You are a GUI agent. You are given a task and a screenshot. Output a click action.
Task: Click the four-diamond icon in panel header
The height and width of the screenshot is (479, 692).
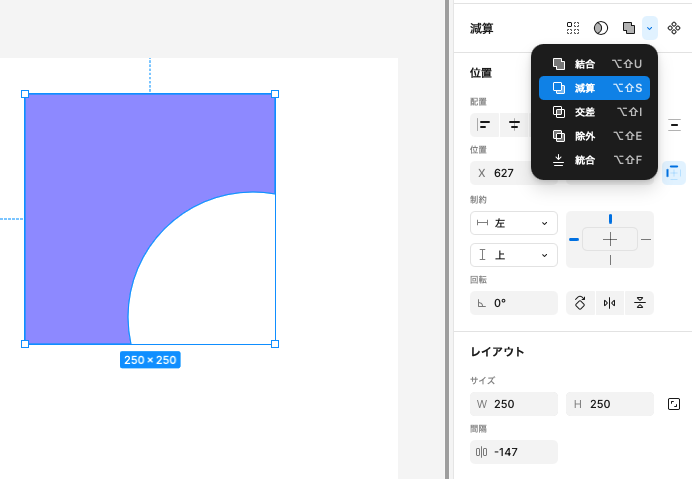click(674, 28)
